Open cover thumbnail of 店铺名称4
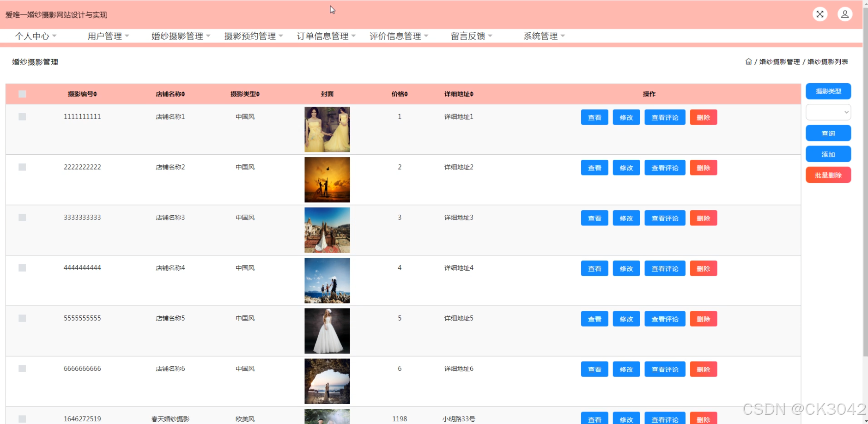 click(327, 280)
